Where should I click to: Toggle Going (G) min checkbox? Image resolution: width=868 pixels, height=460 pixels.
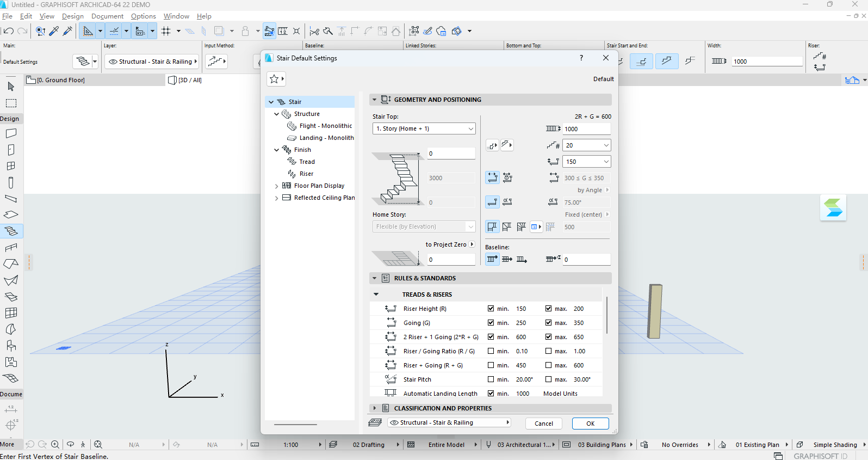point(491,323)
